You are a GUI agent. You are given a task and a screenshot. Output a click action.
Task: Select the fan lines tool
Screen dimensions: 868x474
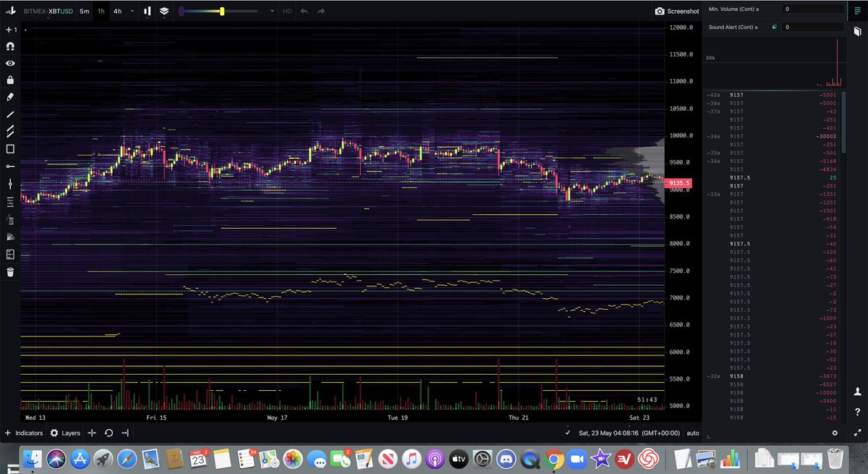click(10, 237)
